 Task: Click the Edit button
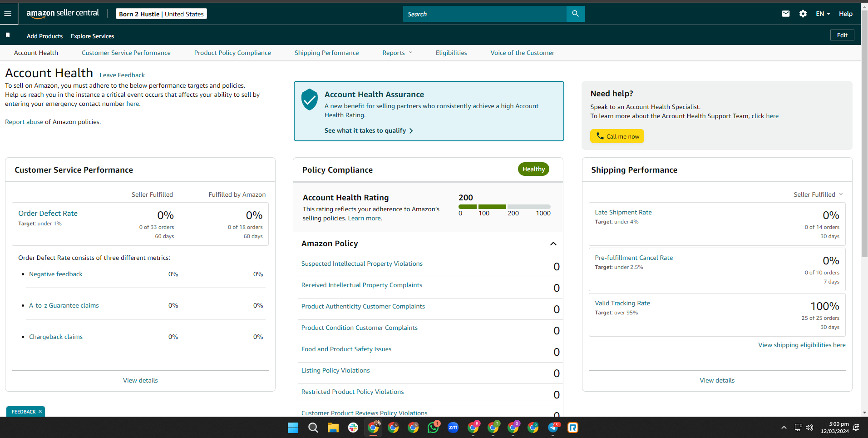(x=842, y=35)
